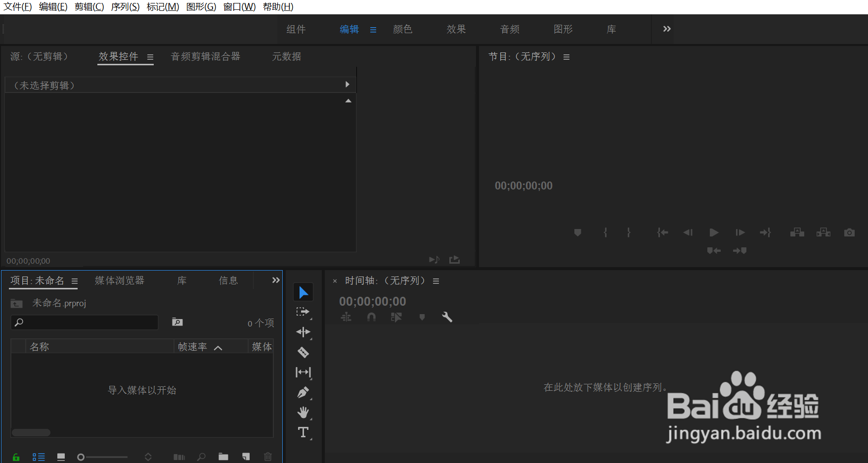Sort by the 帧速率 column header
This screenshot has height=463, width=868.
click(x=192, y=347)
